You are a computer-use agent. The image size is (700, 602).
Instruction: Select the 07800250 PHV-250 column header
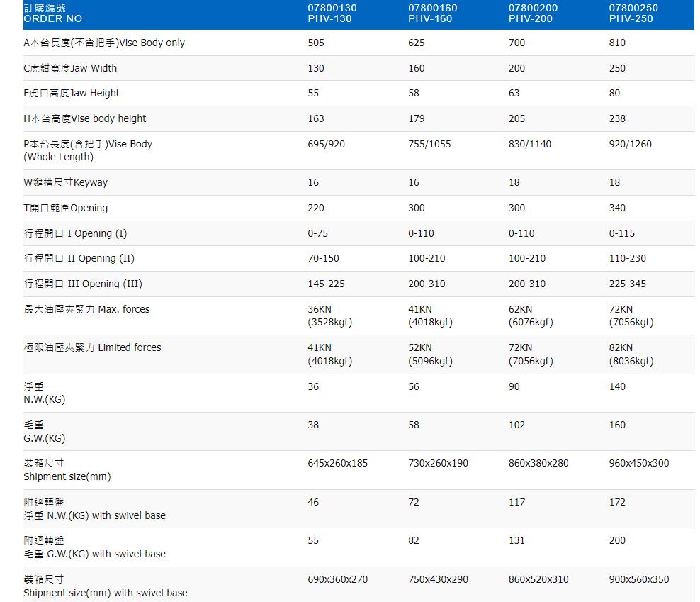click(633, 13)
